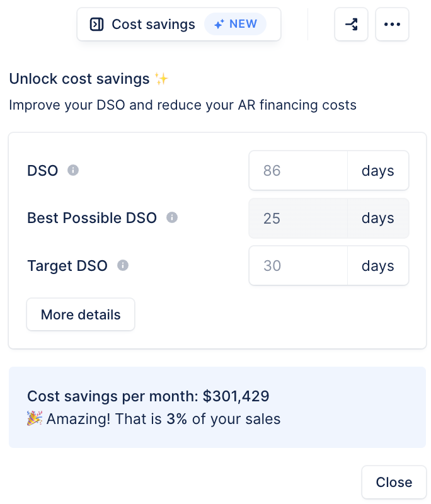Click the sidebar panel icon beside Cost savings
The width and height of the screenshot is (431, 504).
point(96,25)
